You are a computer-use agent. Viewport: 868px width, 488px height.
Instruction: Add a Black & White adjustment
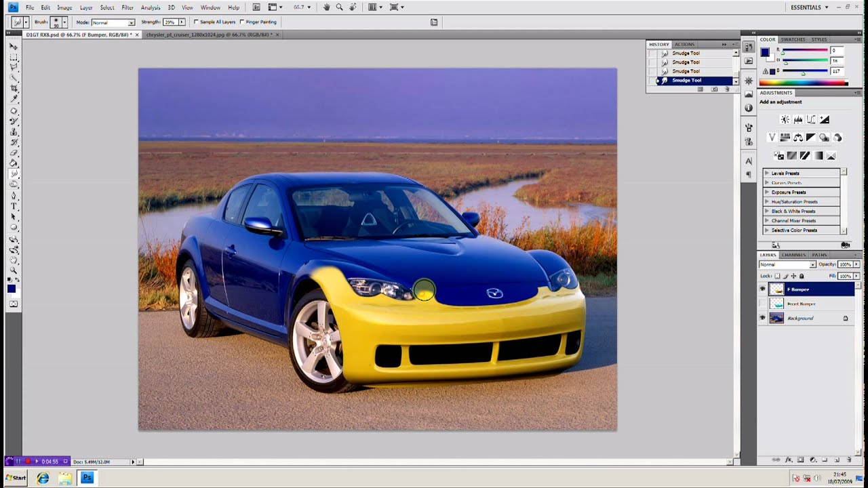pos(811,138)
